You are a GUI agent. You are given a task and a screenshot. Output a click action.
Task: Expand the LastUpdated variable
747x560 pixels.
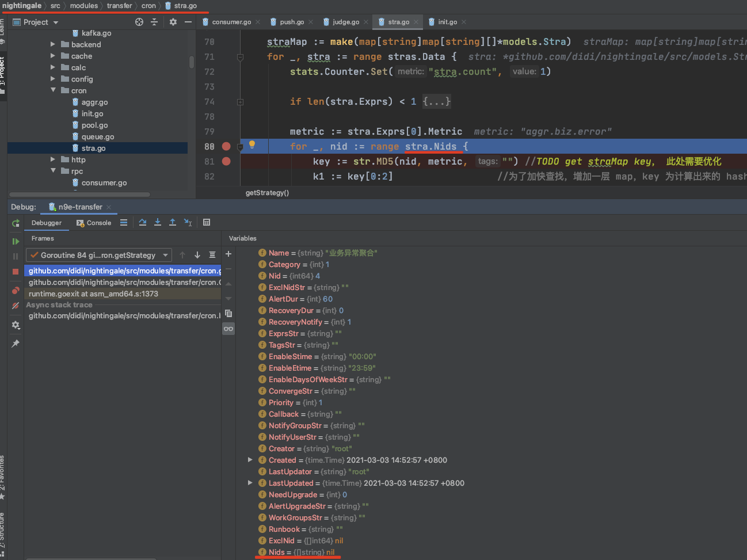pos(250,483)
